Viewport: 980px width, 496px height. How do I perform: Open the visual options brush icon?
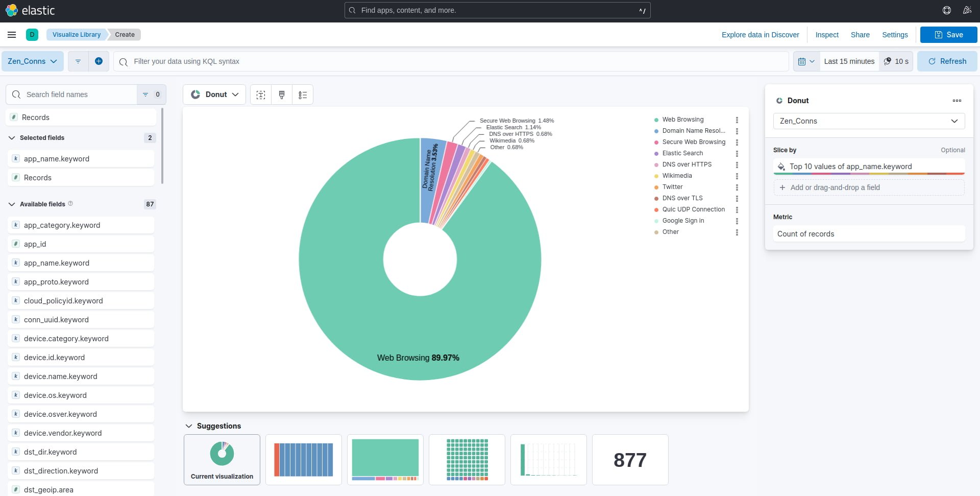click(282, 95)
